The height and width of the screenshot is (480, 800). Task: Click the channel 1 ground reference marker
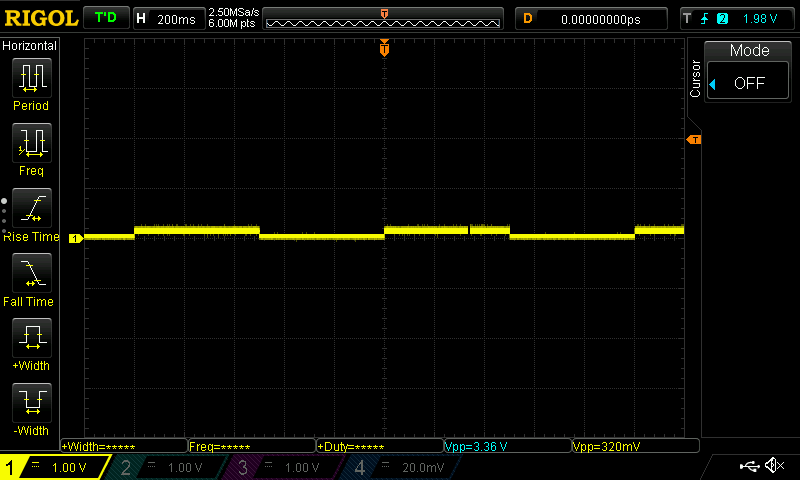pyautogui.click(x=76, y=238)
